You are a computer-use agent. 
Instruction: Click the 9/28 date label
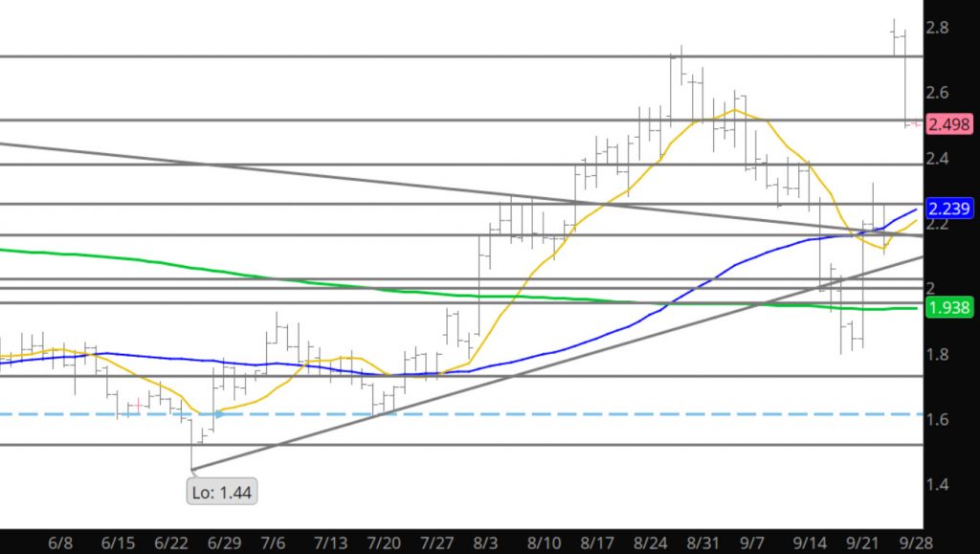916,543
